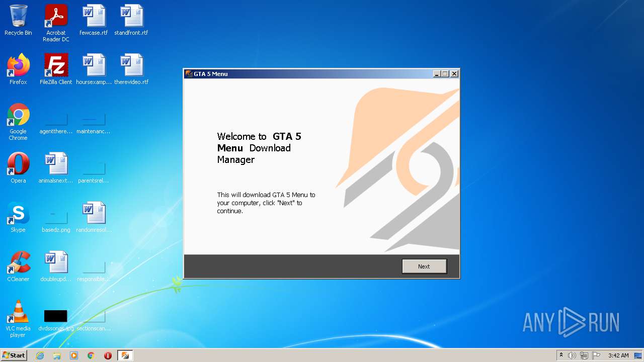Select the Firefox desktop shortcut
Screen dimensions: 644x362
(18, 69)
